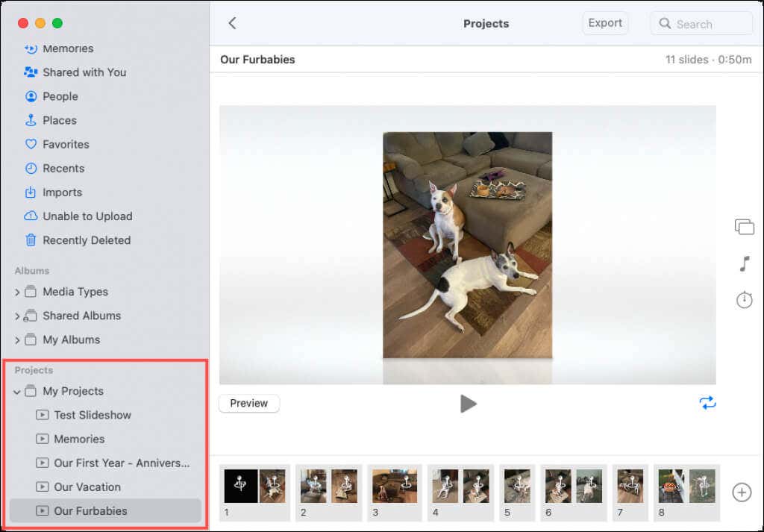Open Unable to Upload in sidebar

point(104,216)
